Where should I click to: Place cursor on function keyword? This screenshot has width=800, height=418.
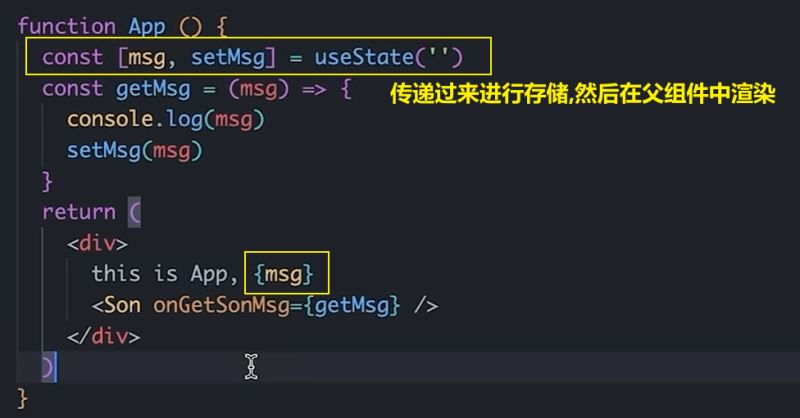(x=67, y=26)
